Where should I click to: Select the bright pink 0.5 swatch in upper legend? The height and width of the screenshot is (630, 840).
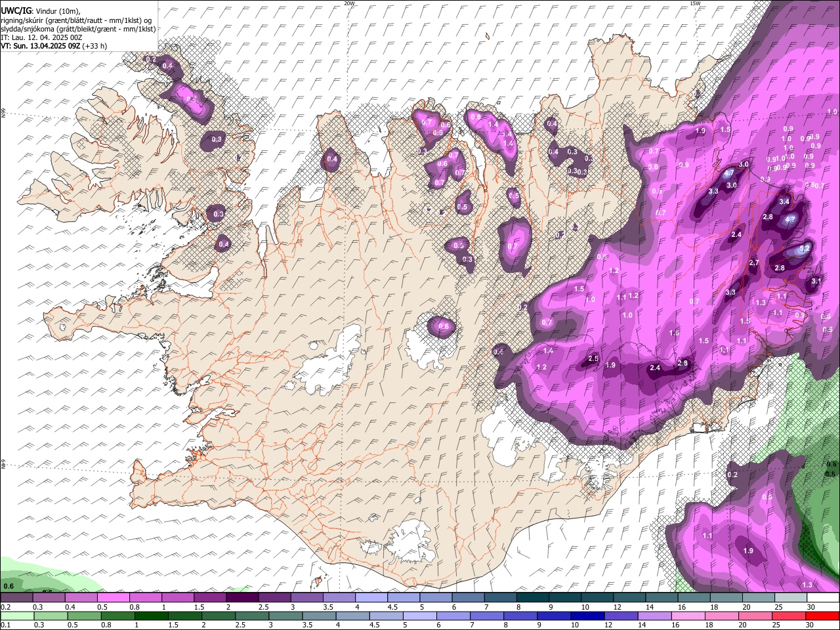tap(113, 598)
